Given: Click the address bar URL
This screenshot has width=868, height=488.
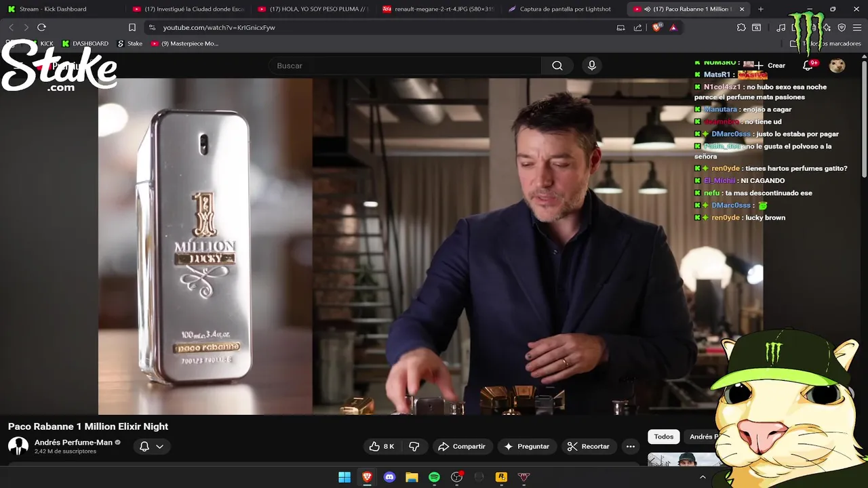Looking at the screenshot, I should pos(219,27).
